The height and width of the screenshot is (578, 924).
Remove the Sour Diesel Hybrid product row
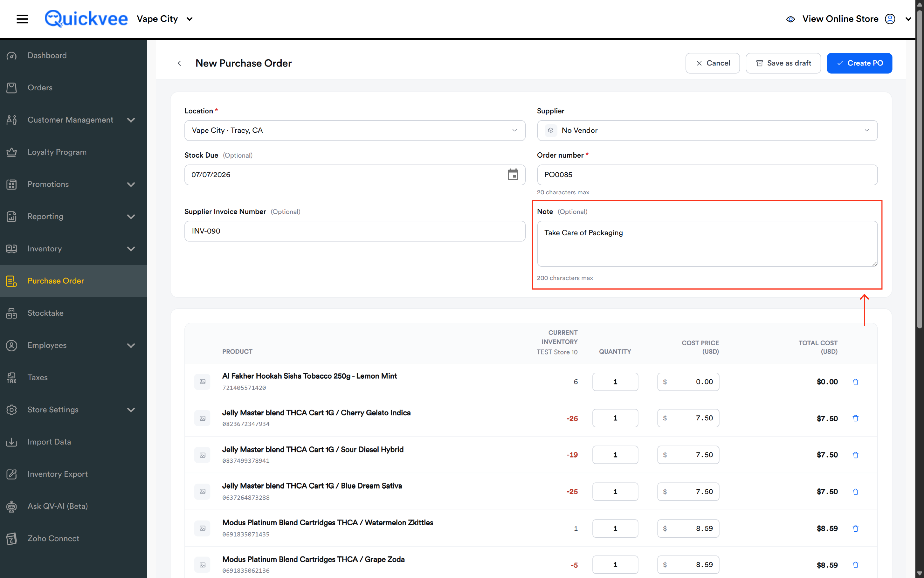855,455
